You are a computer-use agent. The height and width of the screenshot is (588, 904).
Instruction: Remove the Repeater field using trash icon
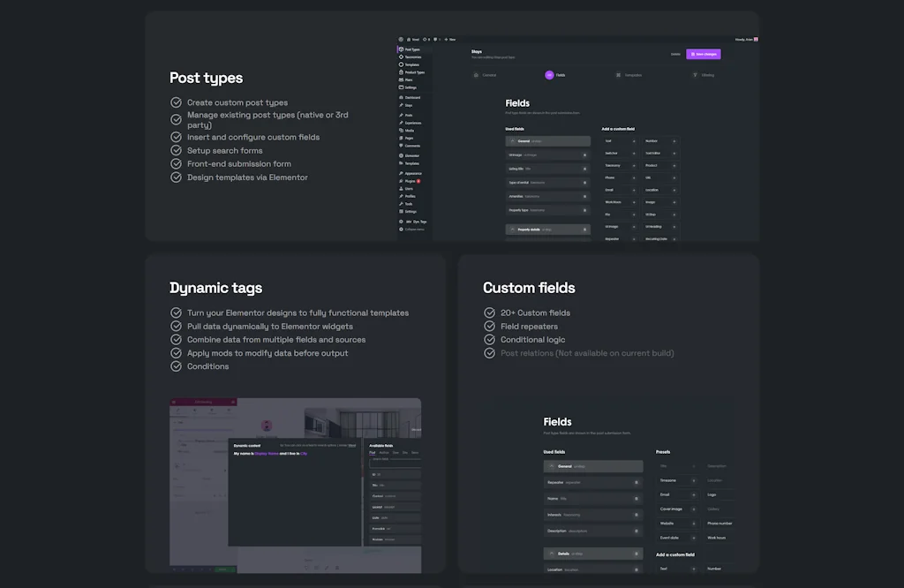(x=637, y=482)
